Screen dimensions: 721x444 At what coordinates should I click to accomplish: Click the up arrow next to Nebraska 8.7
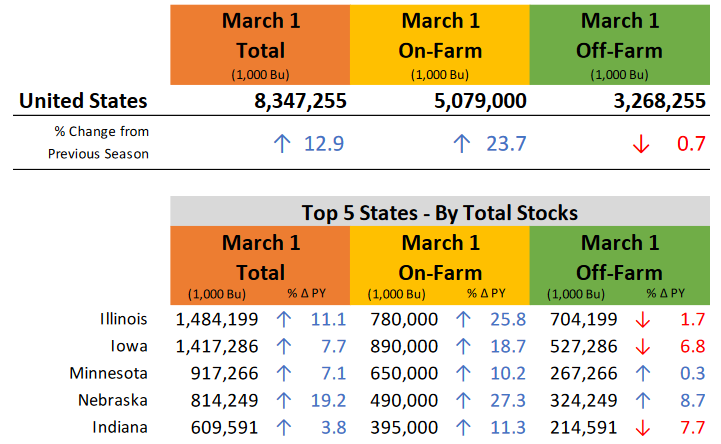[643, 401]
